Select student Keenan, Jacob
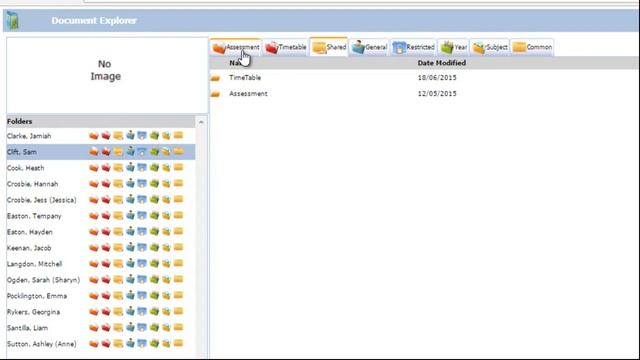Screen dimensions: 640x360 (x=29, y=248)
